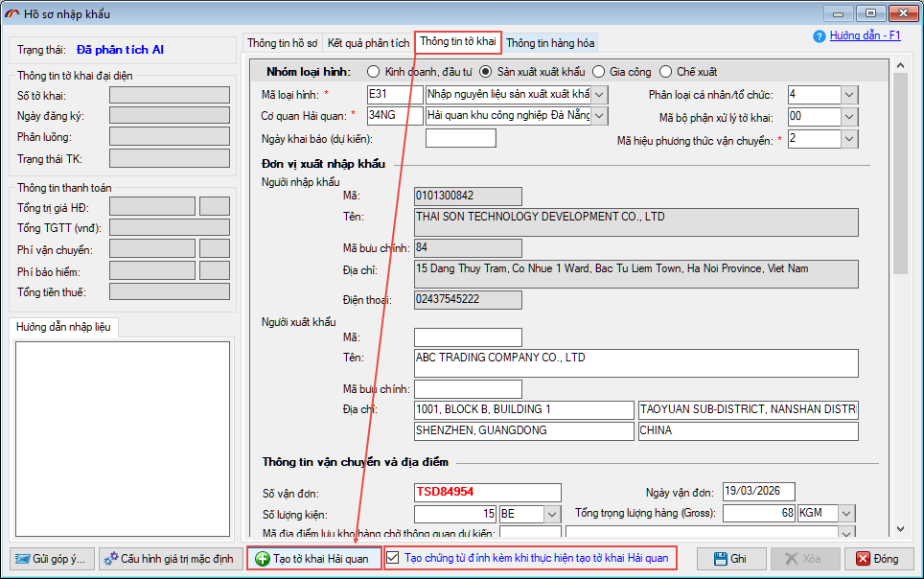Click the red Đóng close icon
Image resolution: width=924 pixels, height=579 pixels.
tap(863, 559)
